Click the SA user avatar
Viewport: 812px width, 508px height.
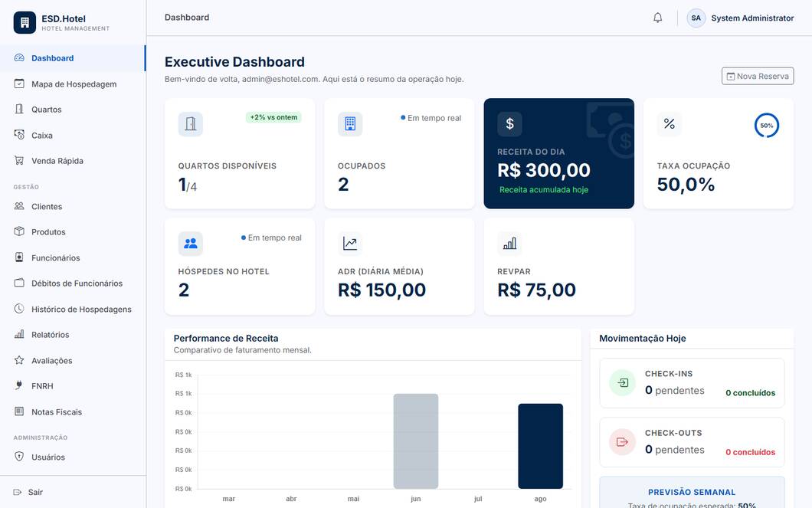[x=696, y=18]
